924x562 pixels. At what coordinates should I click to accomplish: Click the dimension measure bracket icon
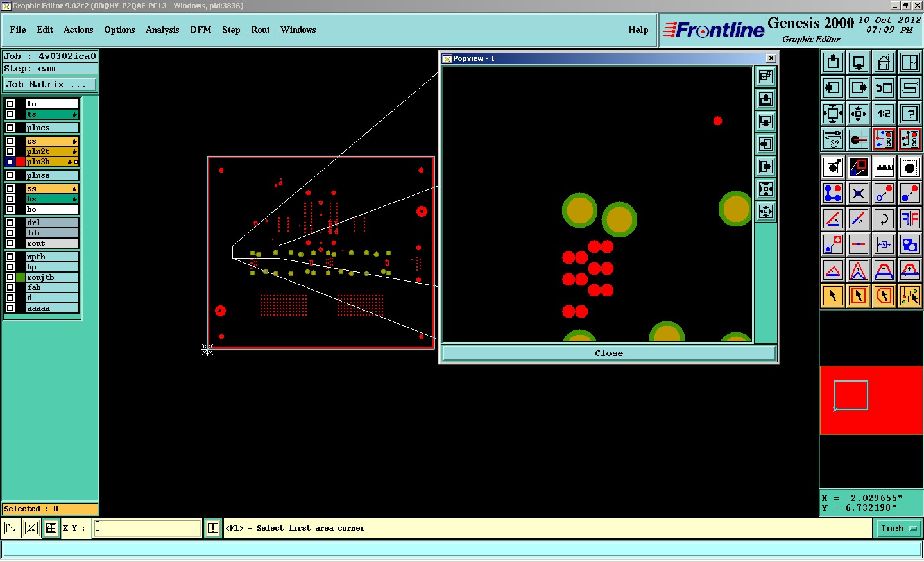884,244
